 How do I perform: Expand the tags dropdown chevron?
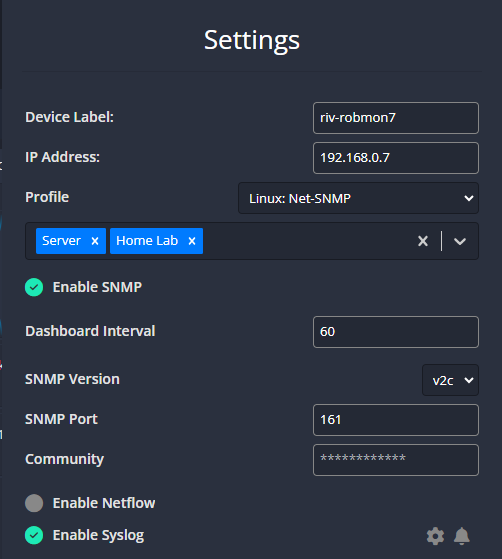(460, 241)
